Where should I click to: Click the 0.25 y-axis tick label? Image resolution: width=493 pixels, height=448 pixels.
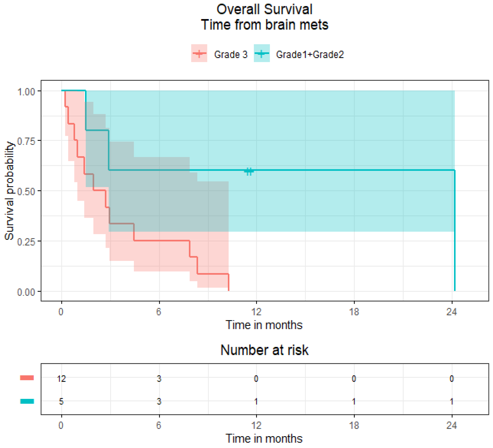26,242
